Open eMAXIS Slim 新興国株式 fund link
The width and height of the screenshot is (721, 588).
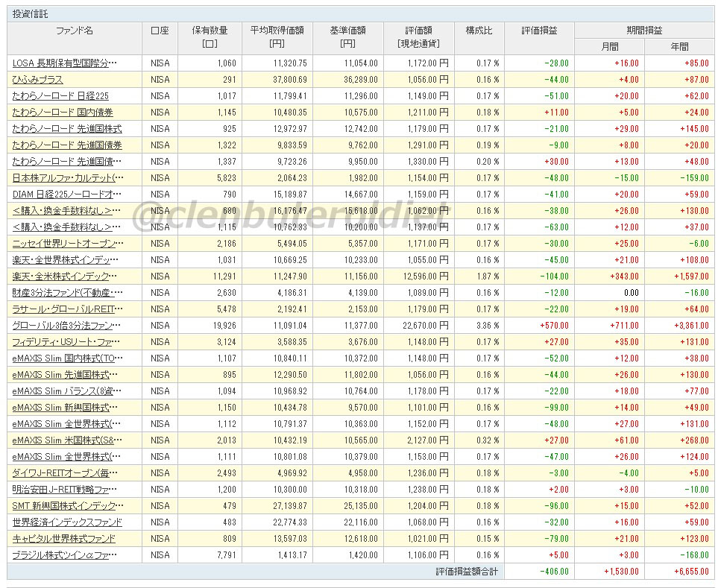click(x=65, y=408)
